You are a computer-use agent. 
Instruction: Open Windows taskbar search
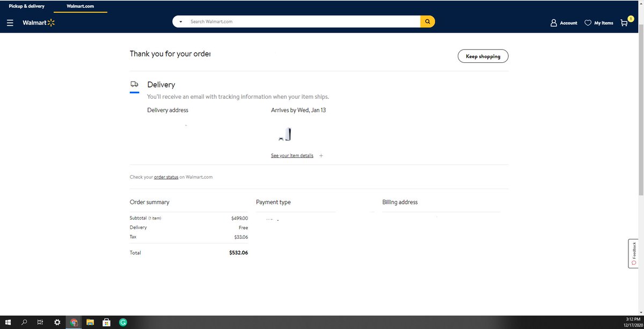24,323
